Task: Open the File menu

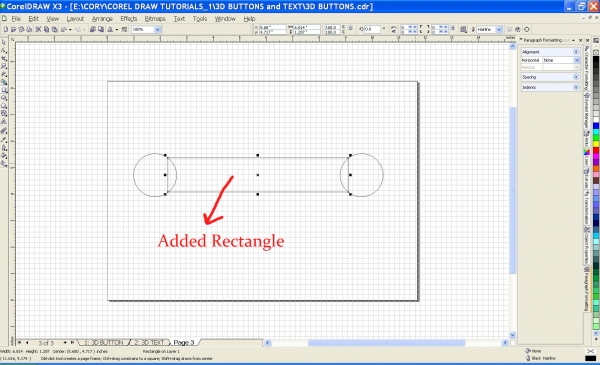Action: (x=16, y=18)
